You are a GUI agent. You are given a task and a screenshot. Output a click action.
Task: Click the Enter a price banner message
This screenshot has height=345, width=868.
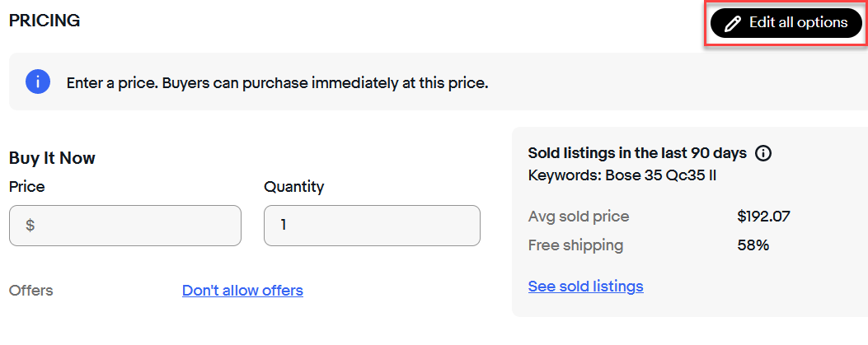[277, 83]
